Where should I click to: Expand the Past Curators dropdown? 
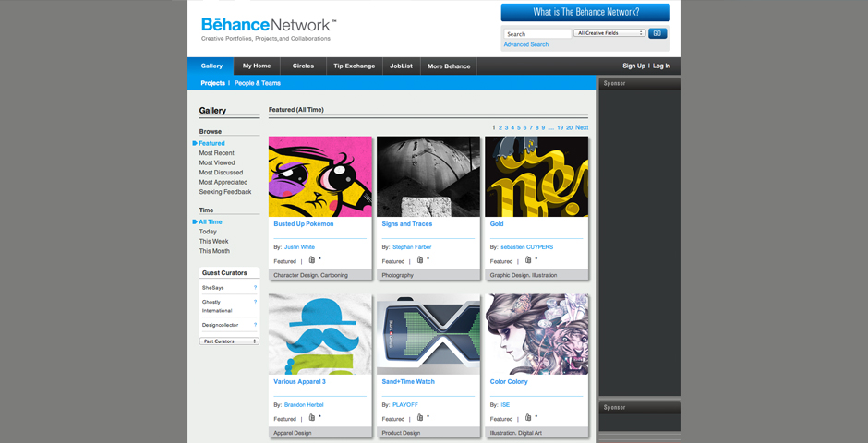pyautogui.click(x=229, y=341)
